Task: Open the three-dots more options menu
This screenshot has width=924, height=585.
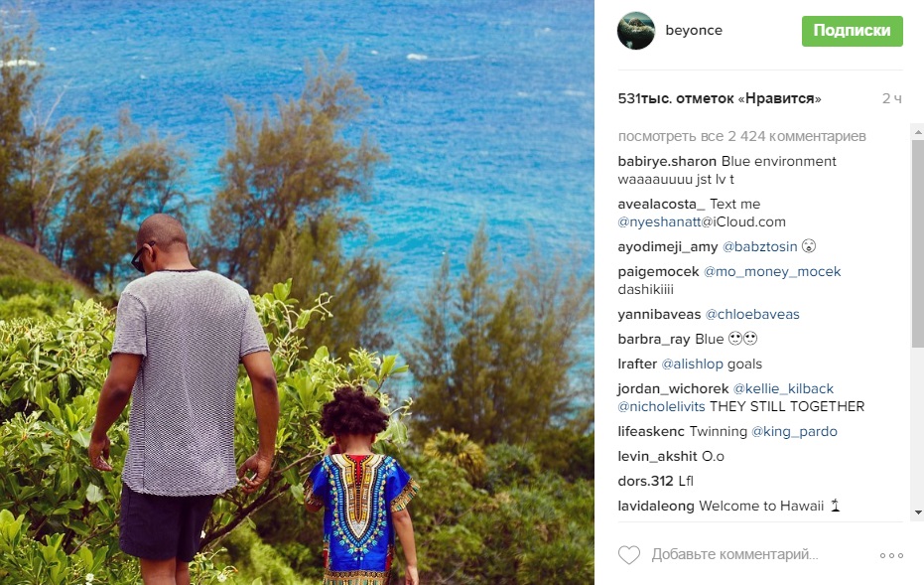Action: tap(891, 555)
